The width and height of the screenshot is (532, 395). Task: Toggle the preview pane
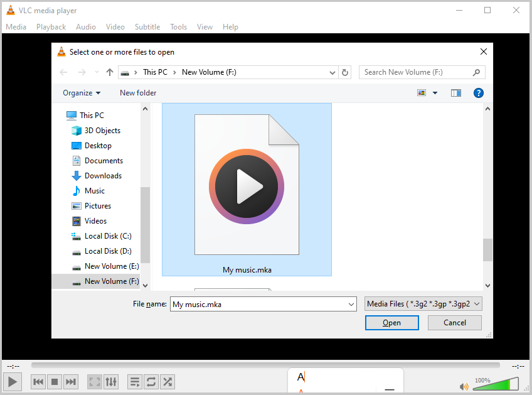point(455,93)
